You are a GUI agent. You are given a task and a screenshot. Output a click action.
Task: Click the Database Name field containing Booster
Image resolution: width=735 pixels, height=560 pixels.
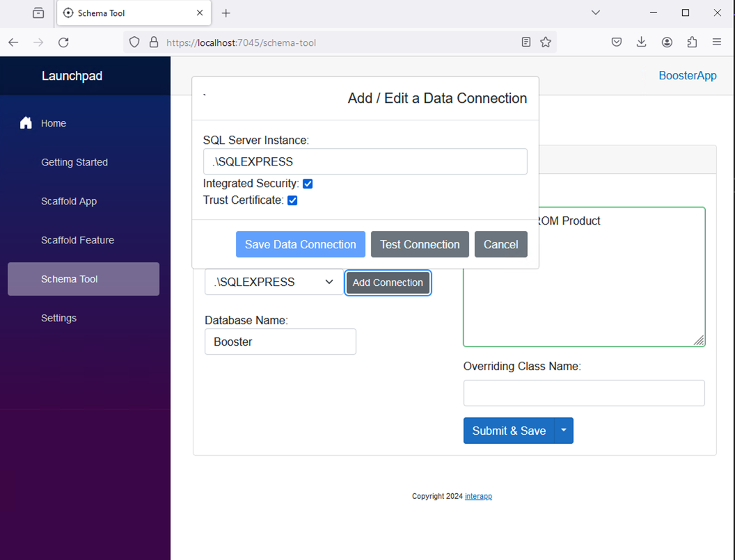280,342
